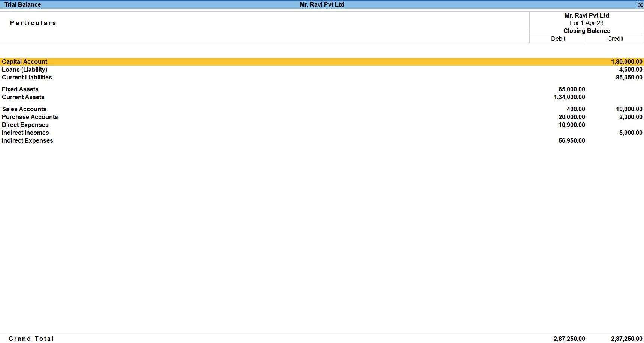Click Capital Account credit amount 1,80,000.00
The height and width of the screenshot is (343, 644).
pyautogui.click(x=626, y=62)
